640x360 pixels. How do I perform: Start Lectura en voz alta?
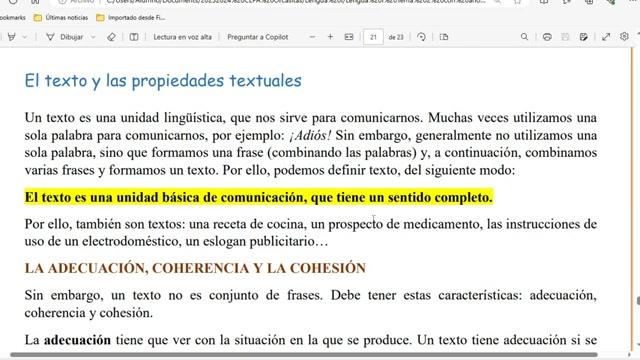[182, 37]
